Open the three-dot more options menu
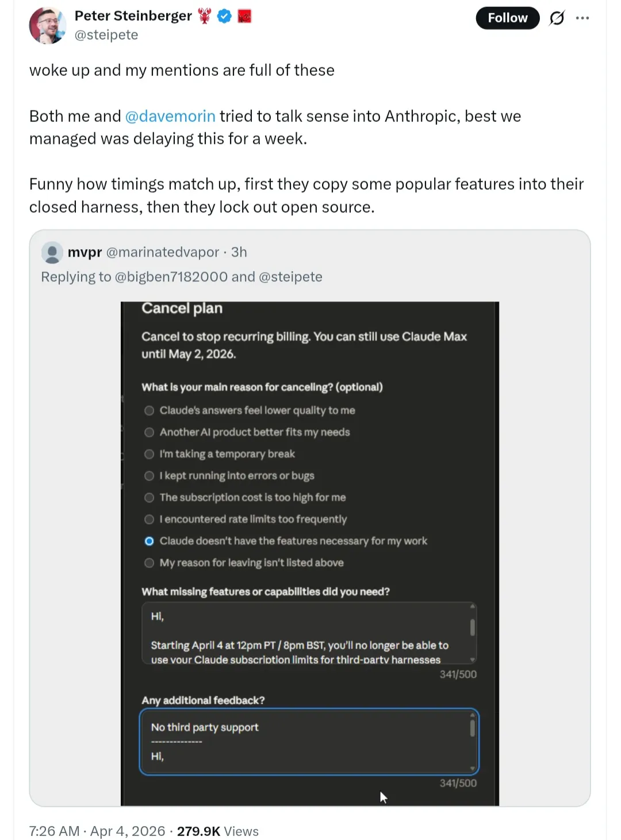 point(582,18)
